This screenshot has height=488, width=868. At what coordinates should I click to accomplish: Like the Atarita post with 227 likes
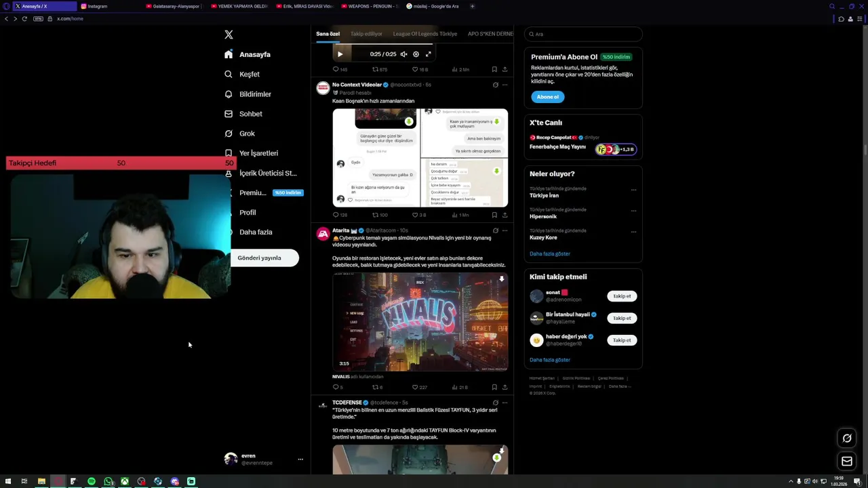[x=420, y=387]
